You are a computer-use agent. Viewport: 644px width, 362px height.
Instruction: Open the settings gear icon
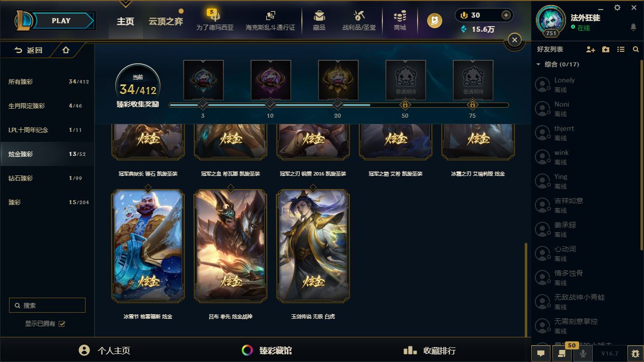617,8
